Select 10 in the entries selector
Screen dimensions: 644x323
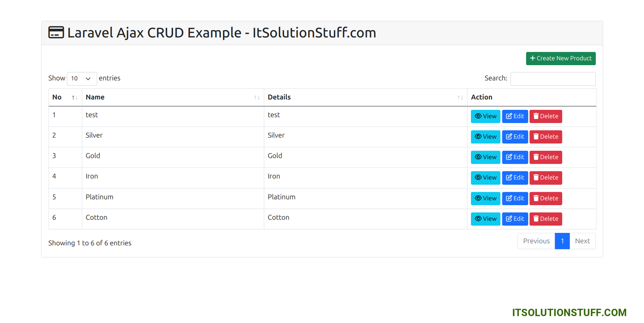[x=82, y=78]
